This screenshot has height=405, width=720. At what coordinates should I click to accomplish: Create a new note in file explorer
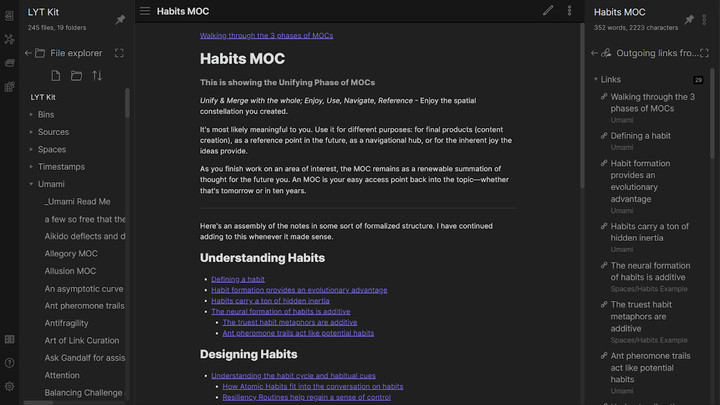coord(56,76)
